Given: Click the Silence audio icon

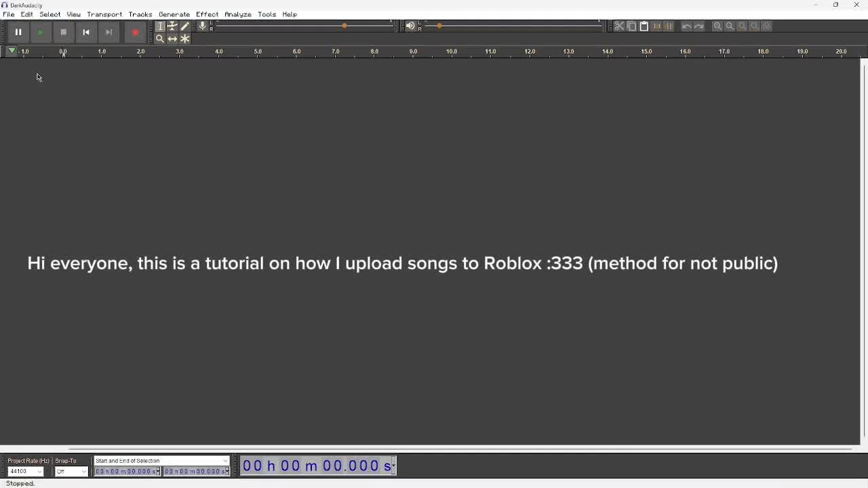Looking at the screenshot, I should pyautogui.click(x=669, y=26).
